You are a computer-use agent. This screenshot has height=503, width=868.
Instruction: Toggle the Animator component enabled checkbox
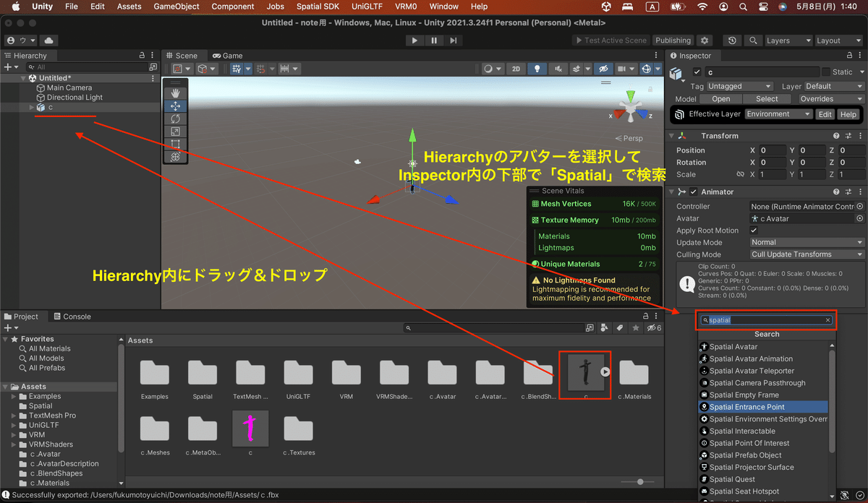click(x=694, y=192)
